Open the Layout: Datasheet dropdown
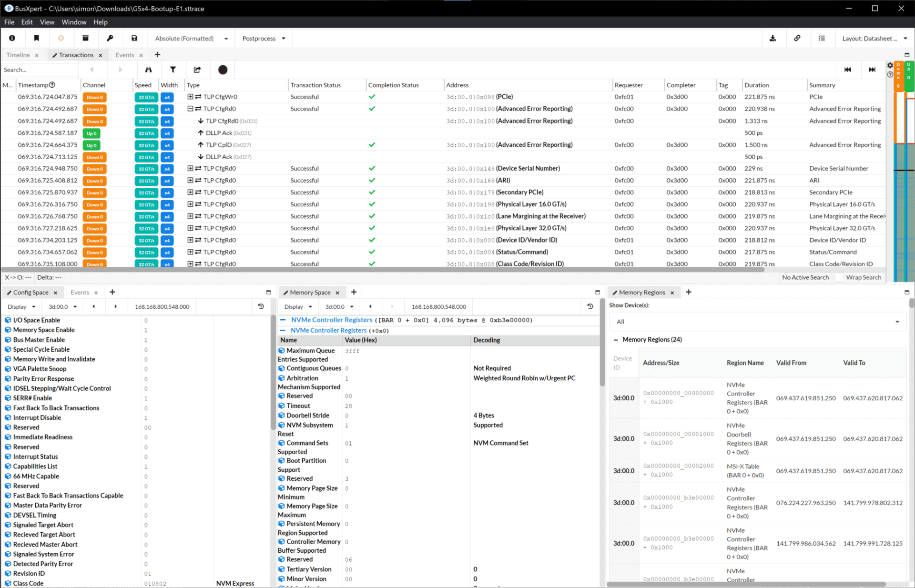Viewport: 915px width, 588px height. tap(874, 38)
